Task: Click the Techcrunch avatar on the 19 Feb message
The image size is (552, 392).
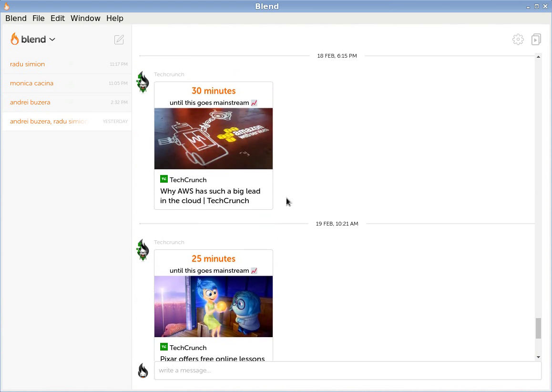Action: 143,250
